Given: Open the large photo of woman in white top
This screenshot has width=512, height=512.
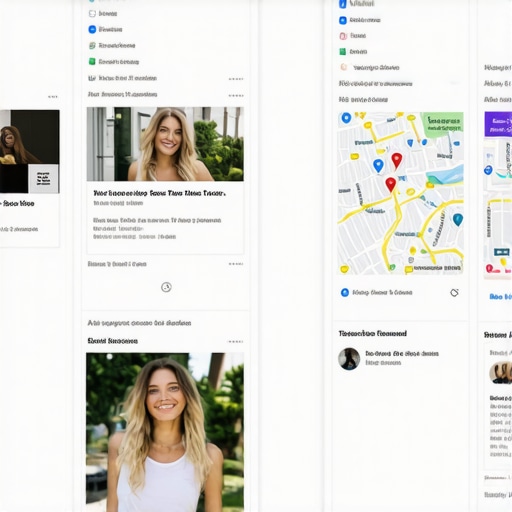Looking at the screenshot, I should tap(165, 432).
